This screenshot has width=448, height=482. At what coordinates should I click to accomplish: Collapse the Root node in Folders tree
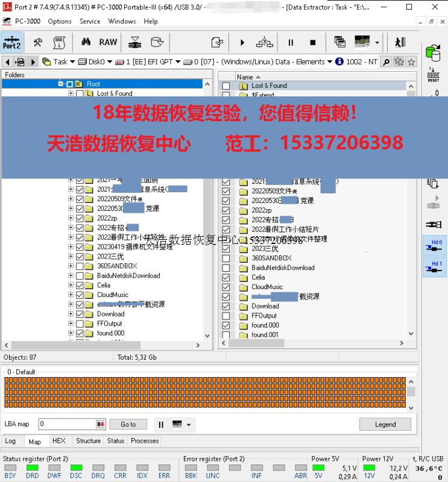(x=61, y=84)
